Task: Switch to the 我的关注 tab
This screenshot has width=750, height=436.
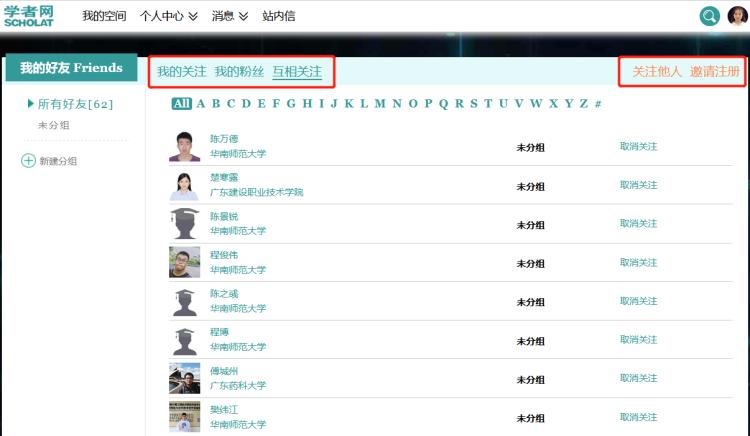Action: click(x=182, y=72)
